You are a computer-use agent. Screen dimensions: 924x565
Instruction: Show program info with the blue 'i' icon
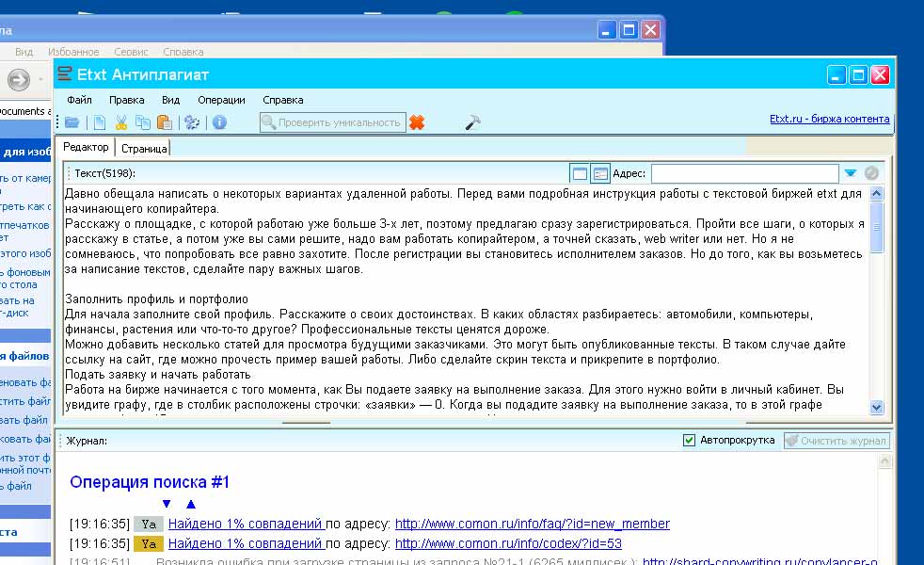220,122
